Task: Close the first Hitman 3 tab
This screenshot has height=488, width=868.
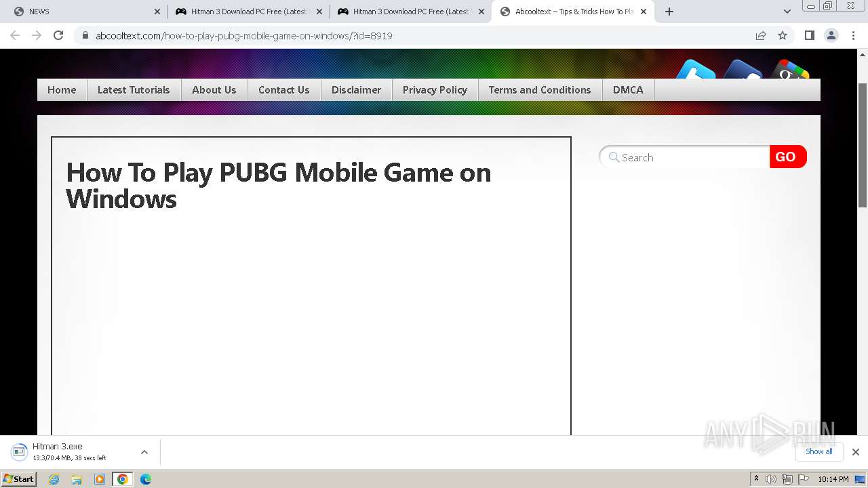Action: tap(319, 12)
